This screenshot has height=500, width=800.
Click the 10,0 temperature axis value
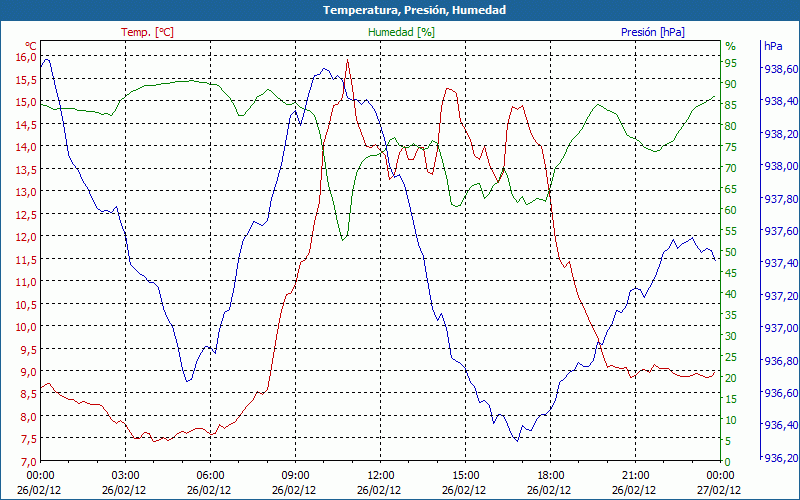(27, 326)
